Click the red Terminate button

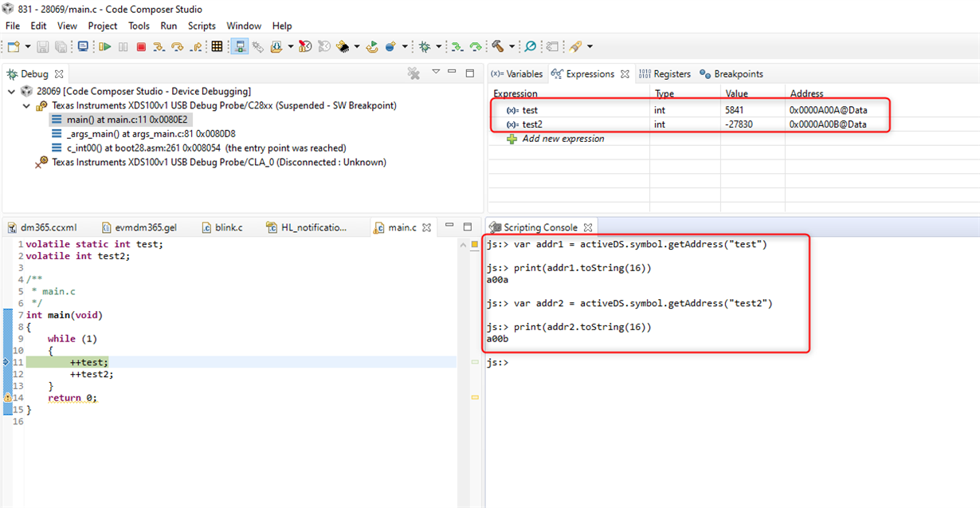point(141,47)
